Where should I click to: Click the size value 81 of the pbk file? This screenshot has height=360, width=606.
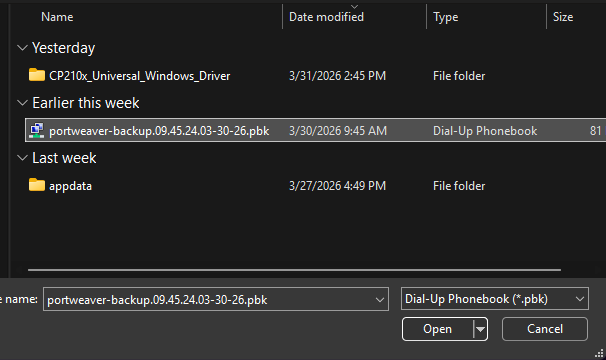[595, 131]
